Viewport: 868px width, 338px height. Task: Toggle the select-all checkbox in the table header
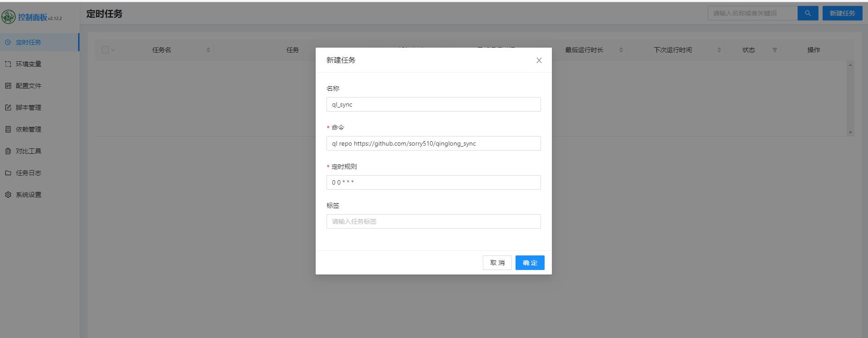105,50
